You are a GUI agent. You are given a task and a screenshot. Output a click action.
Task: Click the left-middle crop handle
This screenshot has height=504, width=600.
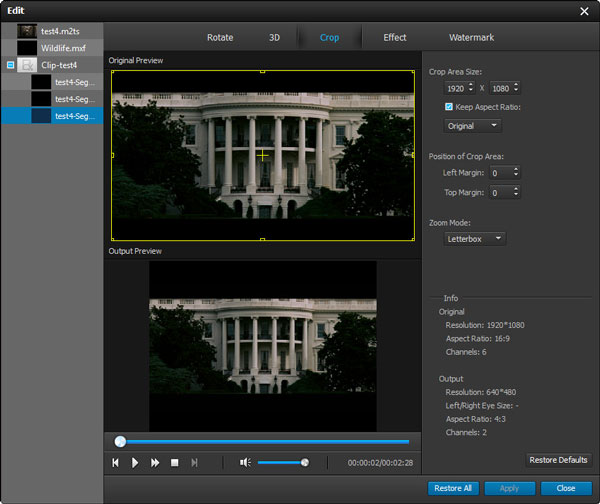[x=112, y=155]
